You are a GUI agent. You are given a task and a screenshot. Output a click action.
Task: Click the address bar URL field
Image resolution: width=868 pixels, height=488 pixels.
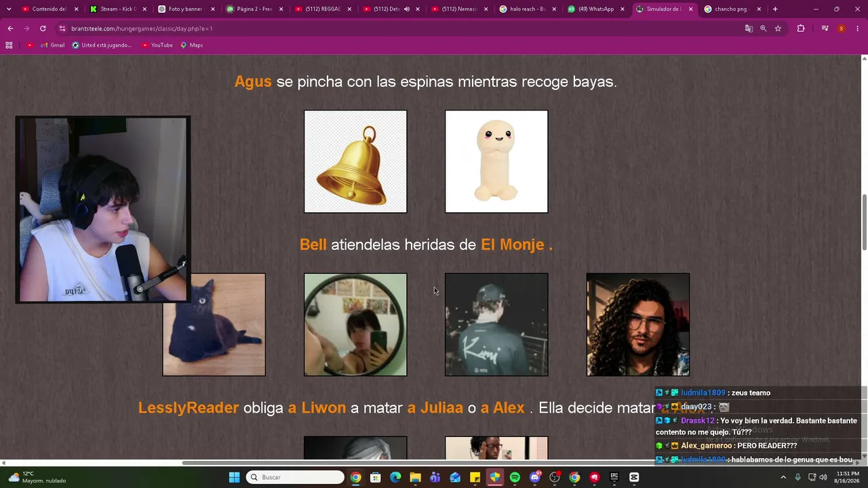coord(400,28)
